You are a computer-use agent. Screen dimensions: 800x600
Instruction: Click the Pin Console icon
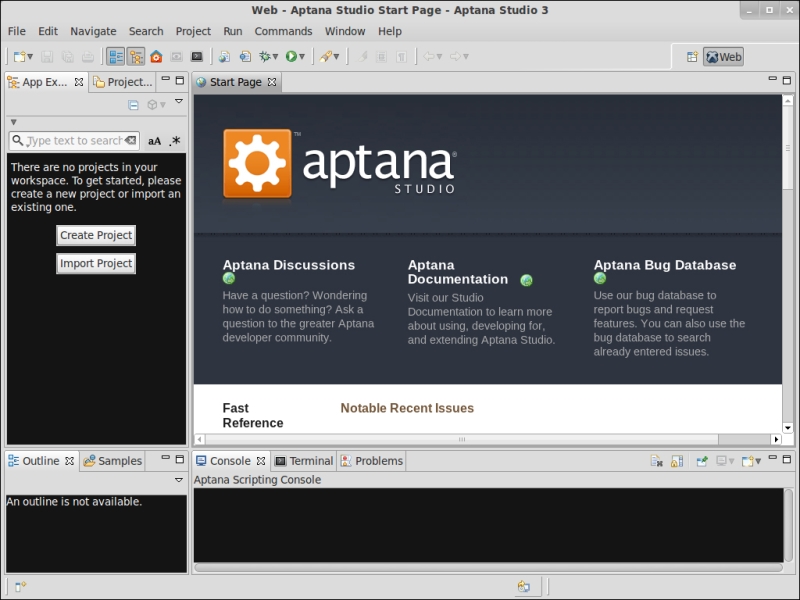click(x=702, y=461)
